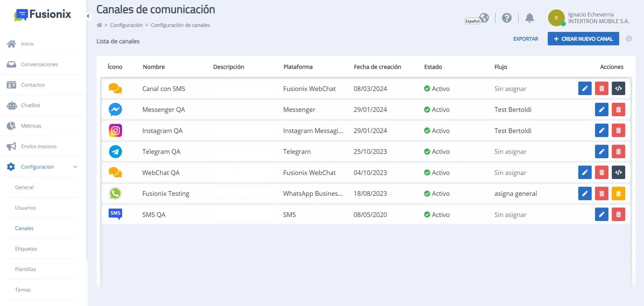Click date 18/08/2023 cell
Viewport: 644px width, 306px height.
click(x=370, y=193)
